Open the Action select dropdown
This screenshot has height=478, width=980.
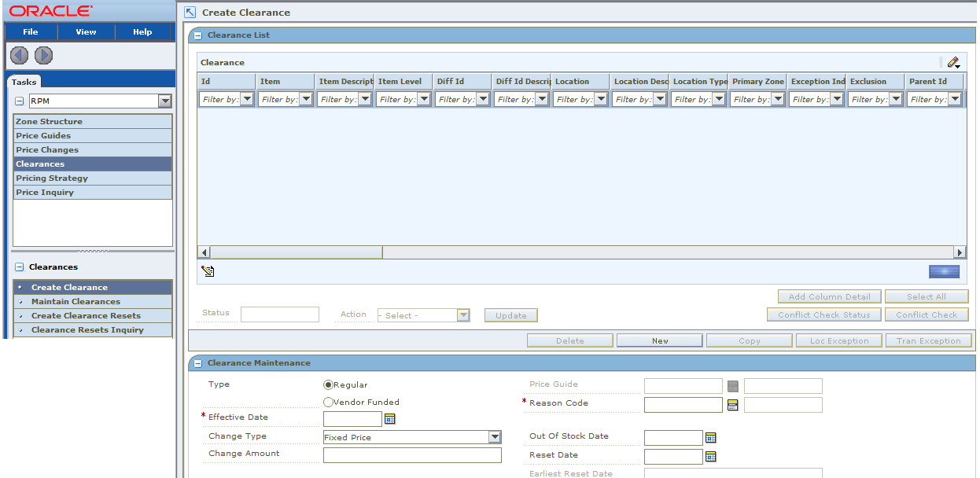pyautogui.click(x=462, y=314)
